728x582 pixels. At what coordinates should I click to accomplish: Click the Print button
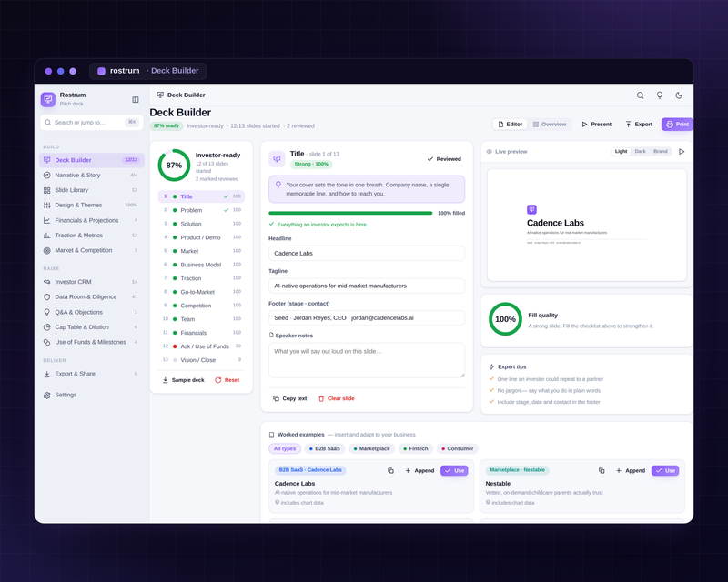677,124
